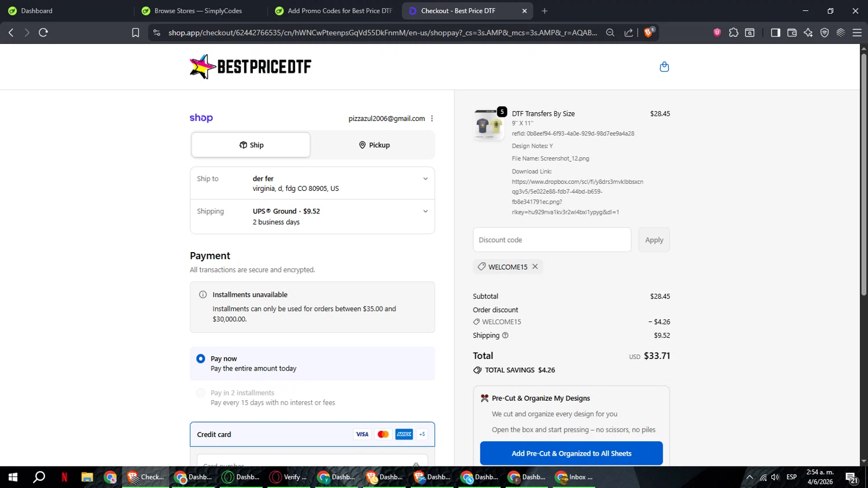Image resolution: width=868 pixels, height=488 pixels.
Task: Open Brave Shields lion icon
Action: [x=649, y=32]
